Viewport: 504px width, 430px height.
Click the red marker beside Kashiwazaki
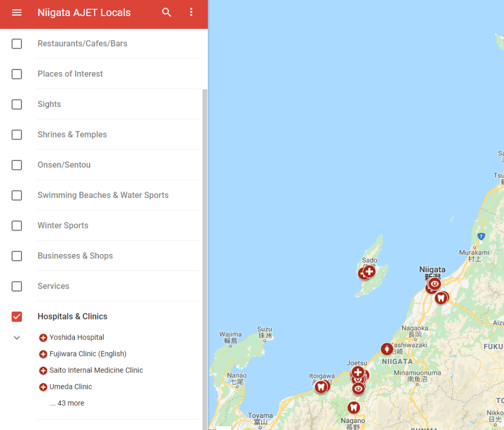click(387, 349)
